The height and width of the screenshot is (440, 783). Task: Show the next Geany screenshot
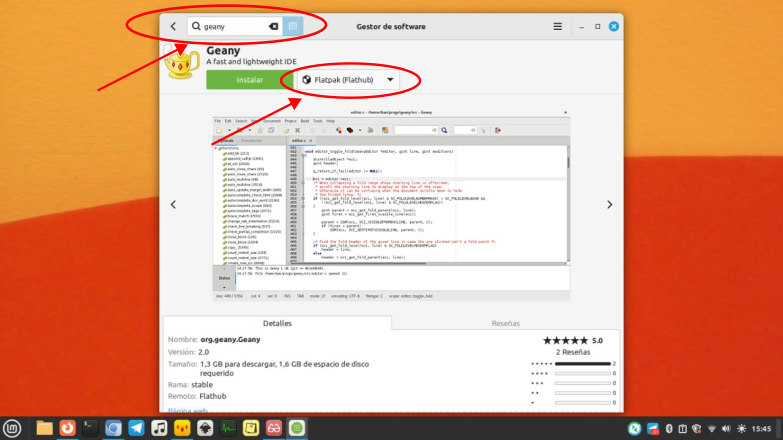click(609, 204)
